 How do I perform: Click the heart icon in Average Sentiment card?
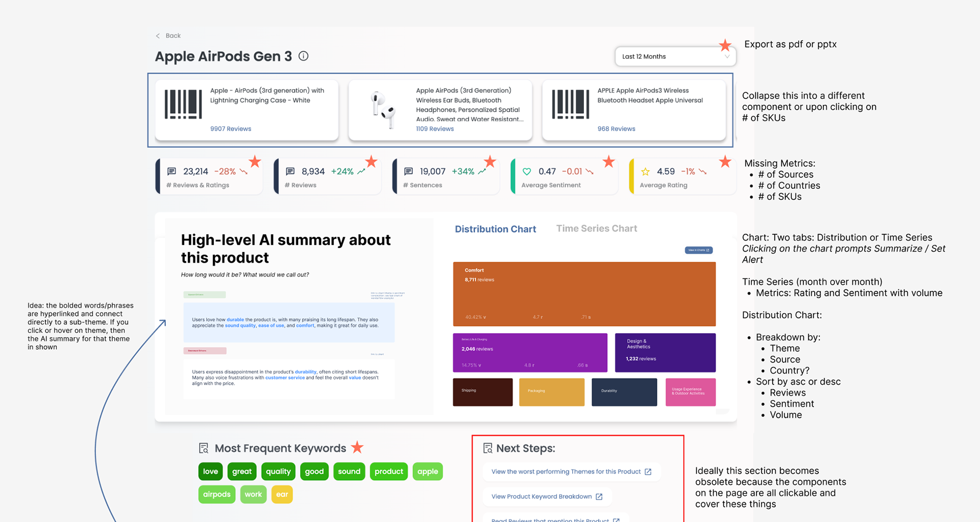tap(527, 171)
